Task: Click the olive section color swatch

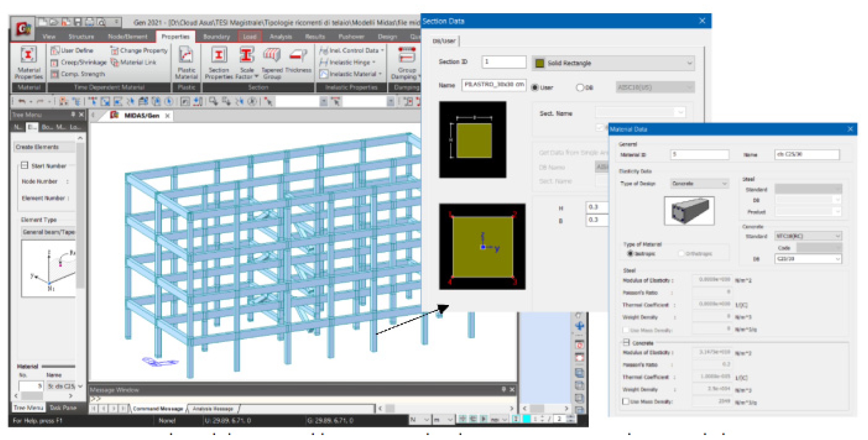Action: 540,63
